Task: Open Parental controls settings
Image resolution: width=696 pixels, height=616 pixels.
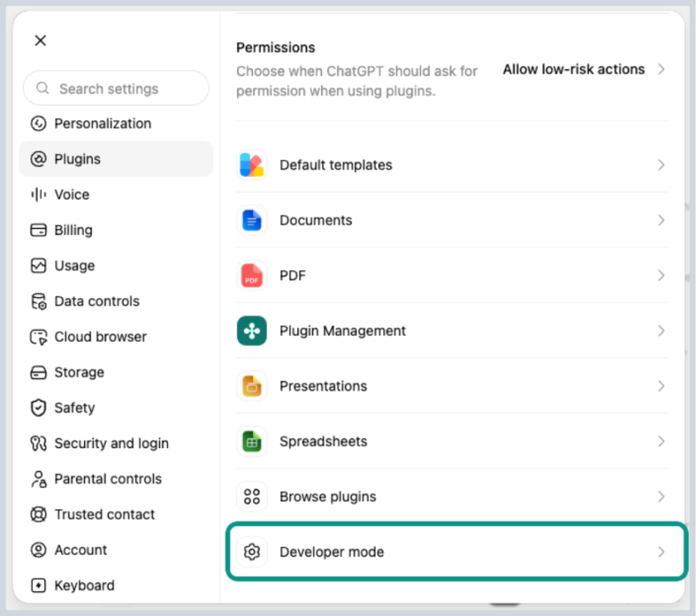Action: click(116, 478)
